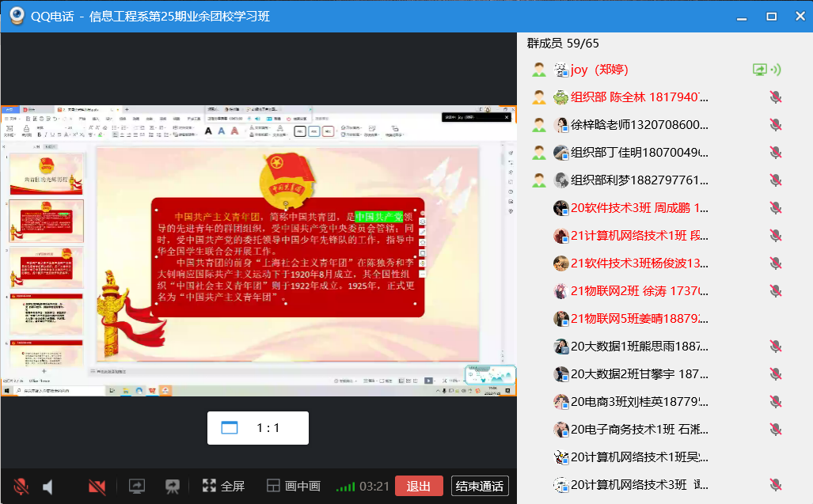Click the presentation demo icon beside screen share
The image size is (813, 504).
coord(172,486)
